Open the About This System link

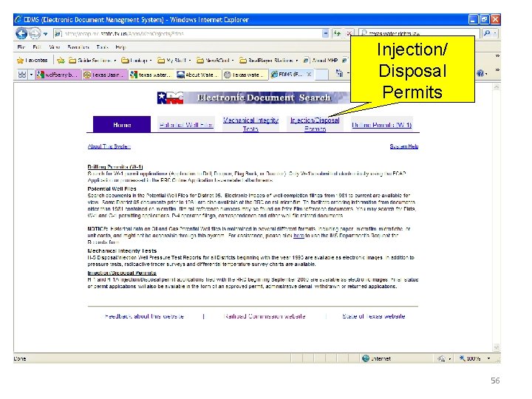[x=109, y=146]
